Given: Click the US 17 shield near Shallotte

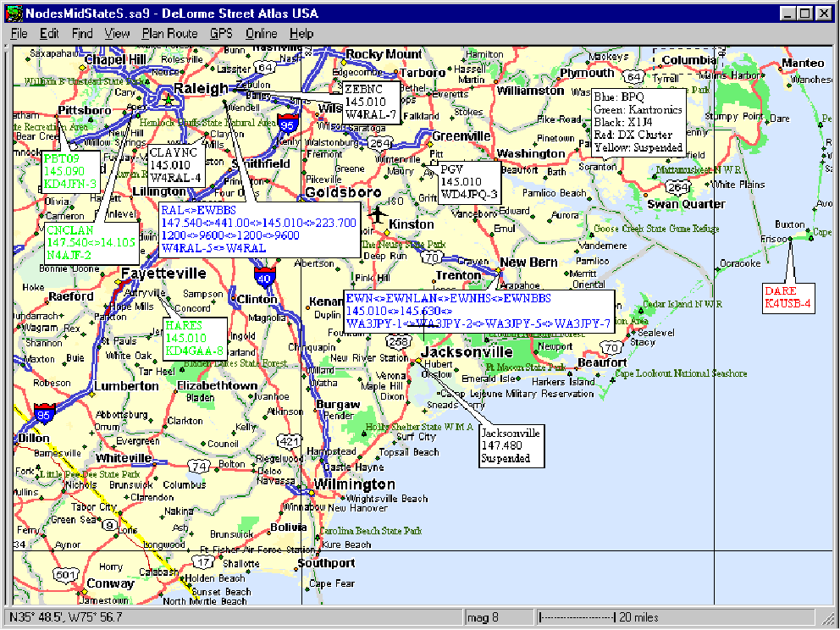Looking at the screenshot, I should pos(203,562).
